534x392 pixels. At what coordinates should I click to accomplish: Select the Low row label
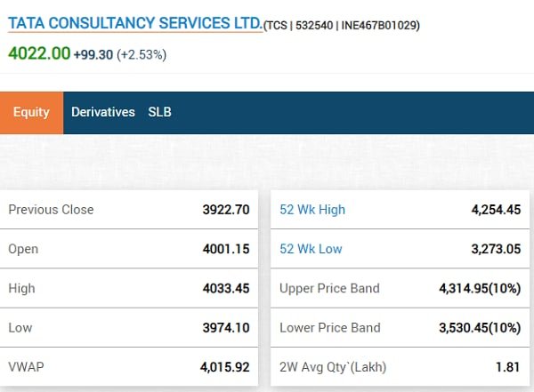click(x=20, y=328)
